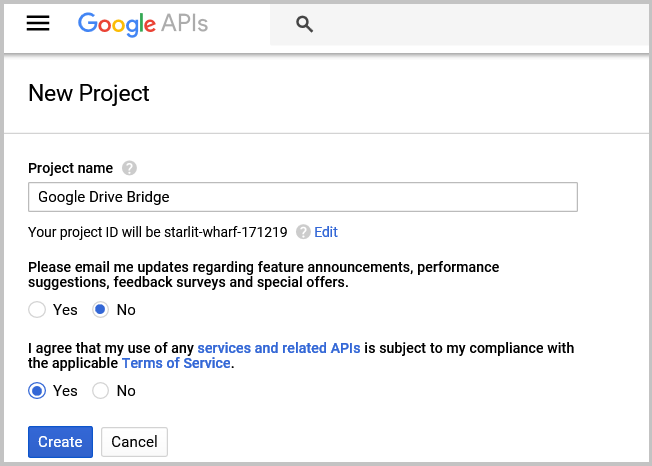Click the 'Your project ID will be starlit-wharf-171219' text
652x466 pixels.
point(158,232)
